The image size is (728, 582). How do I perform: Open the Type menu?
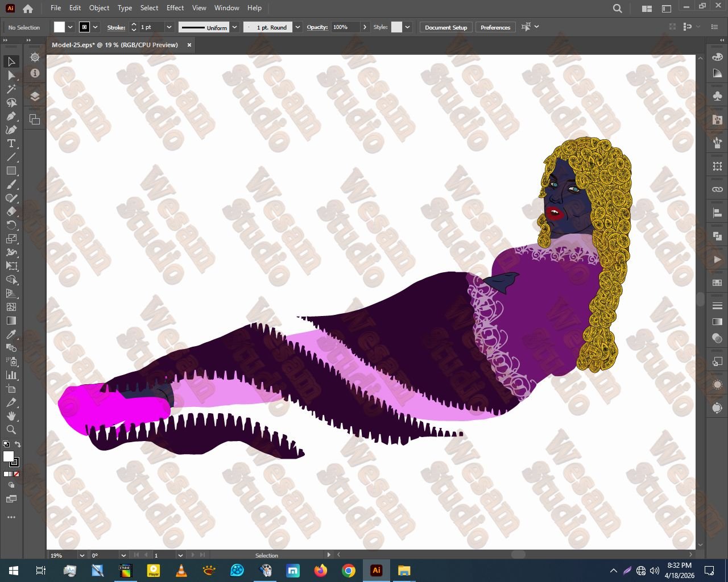coord(125,8)
